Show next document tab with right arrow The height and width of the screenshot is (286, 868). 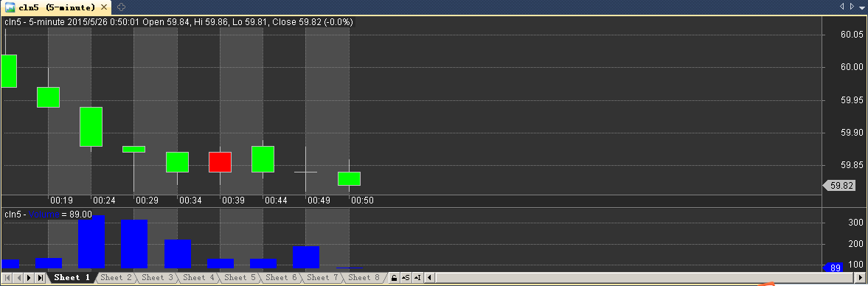pyautogui.click(x=851, y=7)
